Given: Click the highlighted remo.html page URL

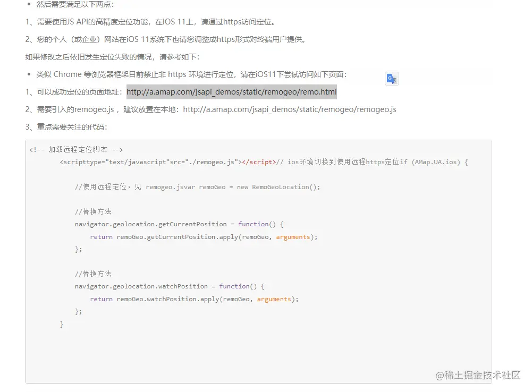Looking at the screenshot, I should [231, 92].
